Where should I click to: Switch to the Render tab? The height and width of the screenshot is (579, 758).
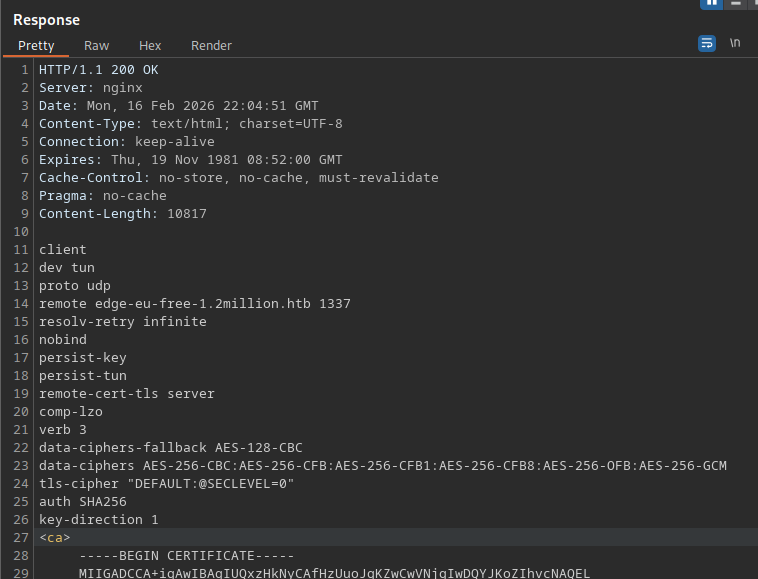(211, 46)
